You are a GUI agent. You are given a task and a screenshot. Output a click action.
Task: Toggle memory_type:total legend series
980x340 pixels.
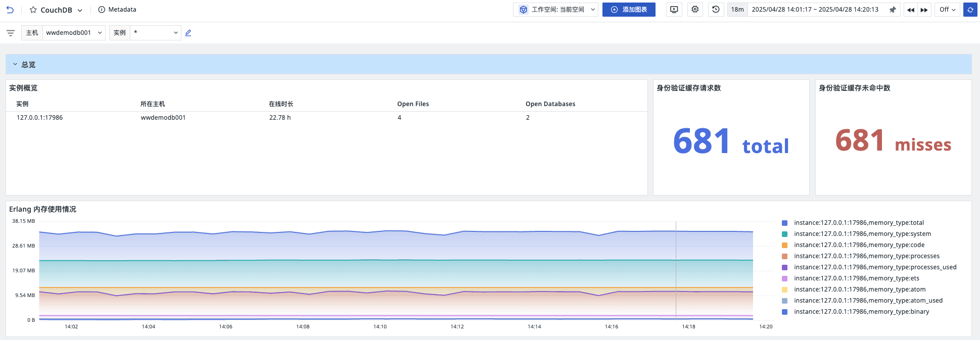(858, 223)
